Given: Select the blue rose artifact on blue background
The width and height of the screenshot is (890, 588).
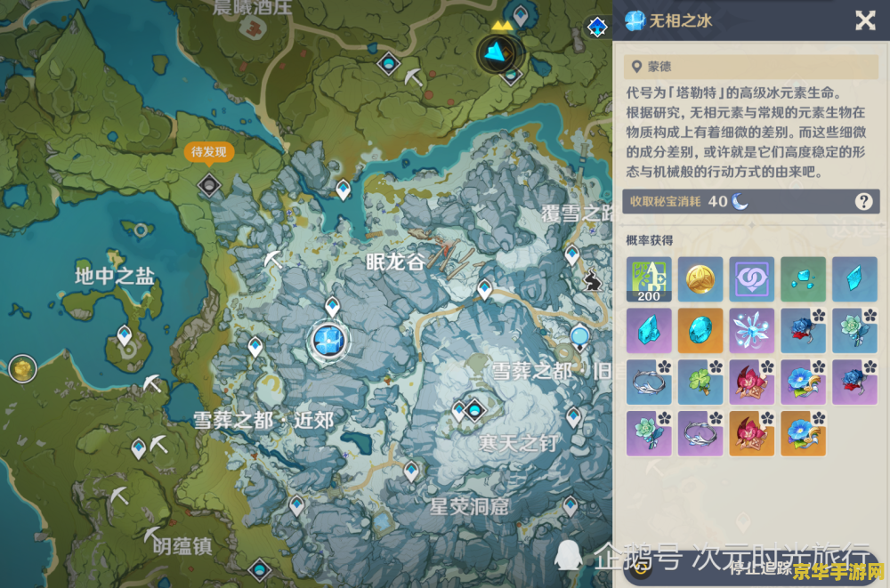Looking at the screenshot, I should pos(803,331).
